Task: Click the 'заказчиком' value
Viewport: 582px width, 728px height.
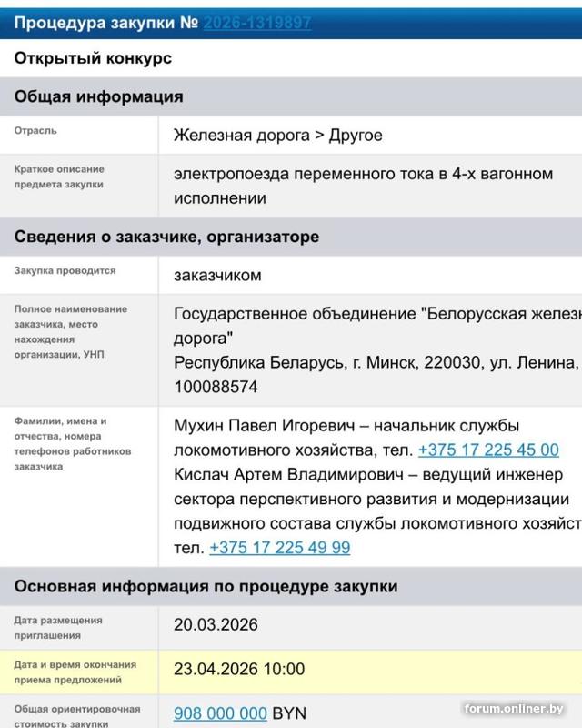Action: tap(217, 276)
